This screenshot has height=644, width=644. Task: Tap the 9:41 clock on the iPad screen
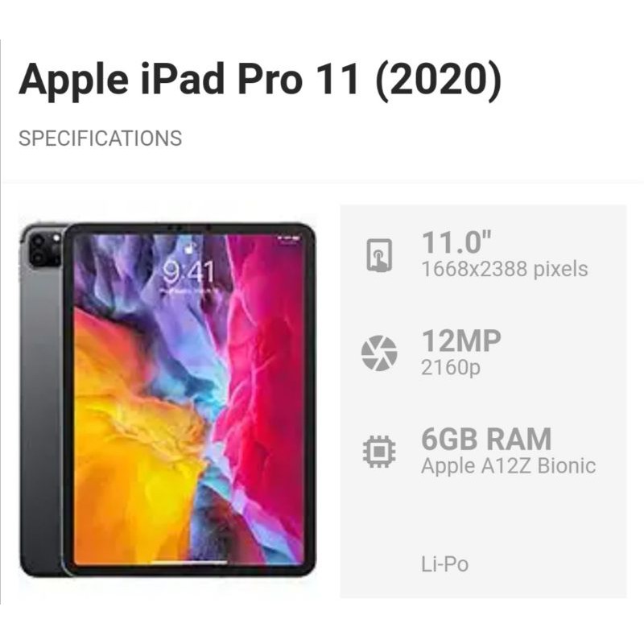[188, 272]
